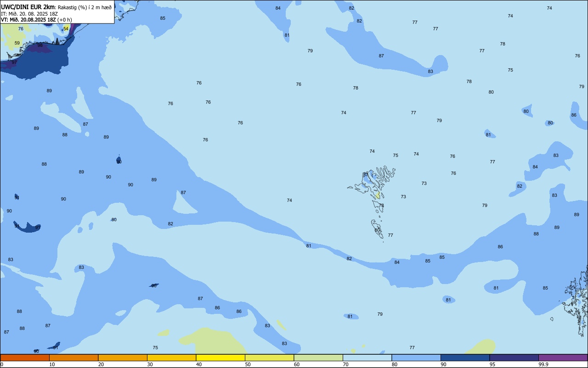This screenshot has width=588, height=368.
Task: Select the legend tick label "50"
Action: click(x=248, y=364)
